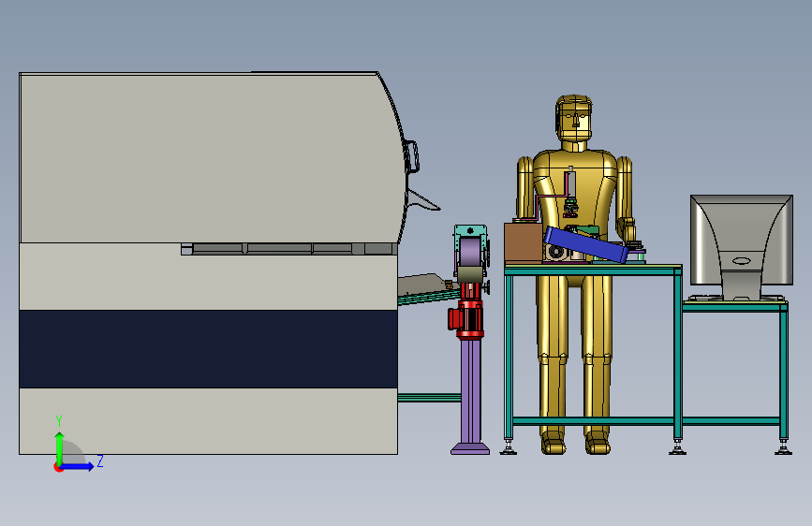Image resolution: width=812 pixels, height=526 pixels.
Task: Click the green Y axis arrow of the triad
Action: click(x=60, y=447)
